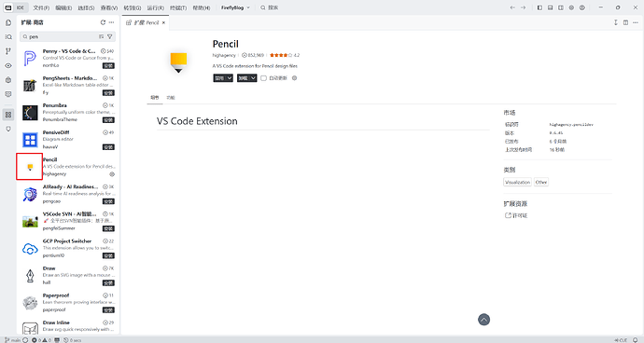
Task: Switch to the 细节 tab
Action: (x=154, y=98)
